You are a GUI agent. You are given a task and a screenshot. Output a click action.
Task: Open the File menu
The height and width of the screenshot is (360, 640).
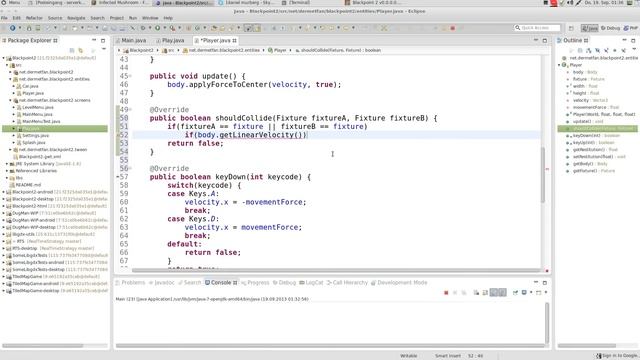point(4,18)
